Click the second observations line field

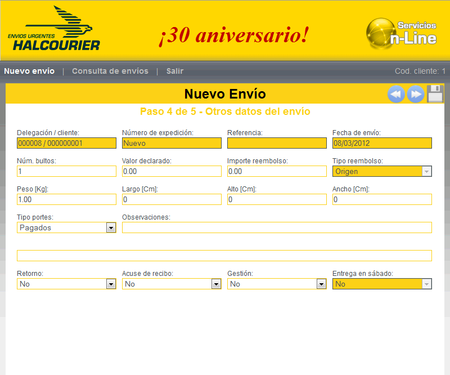(224, 256)
